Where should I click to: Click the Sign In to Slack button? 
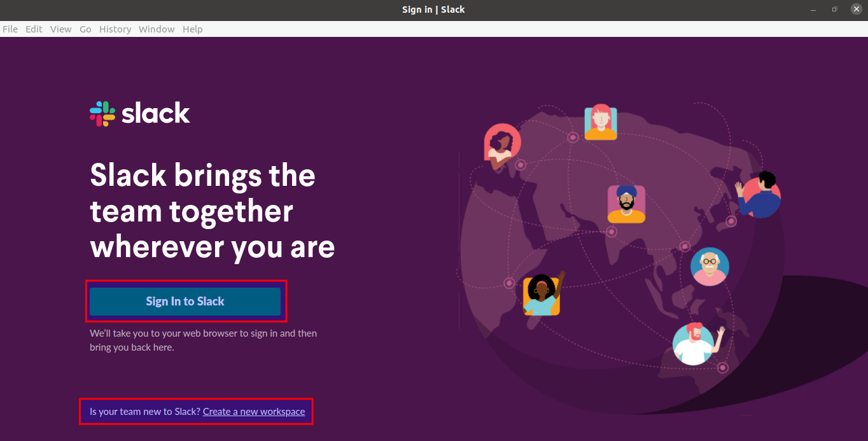click(x=185, y=302)
